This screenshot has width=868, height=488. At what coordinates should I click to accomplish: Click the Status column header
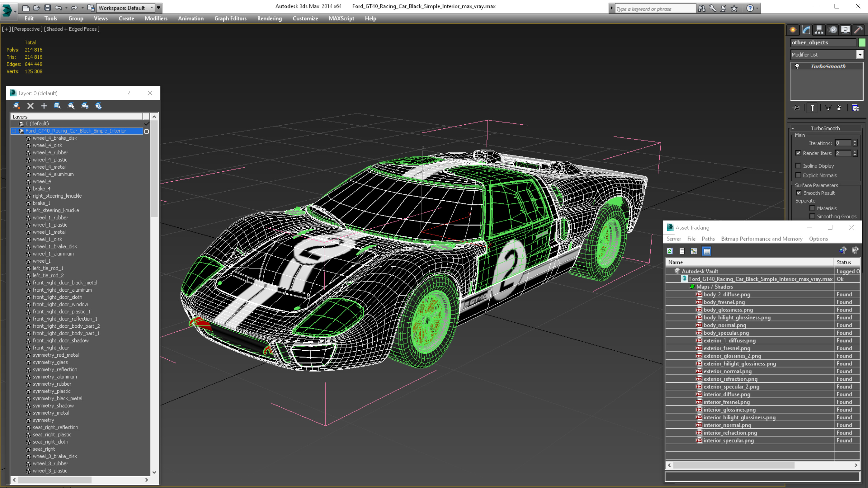(847, 262)
